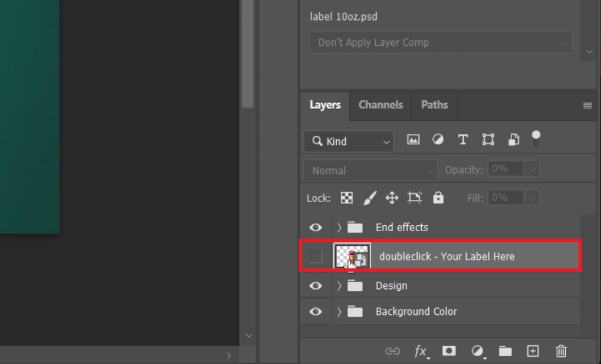Click Design folder icon

tap(355, 286)
